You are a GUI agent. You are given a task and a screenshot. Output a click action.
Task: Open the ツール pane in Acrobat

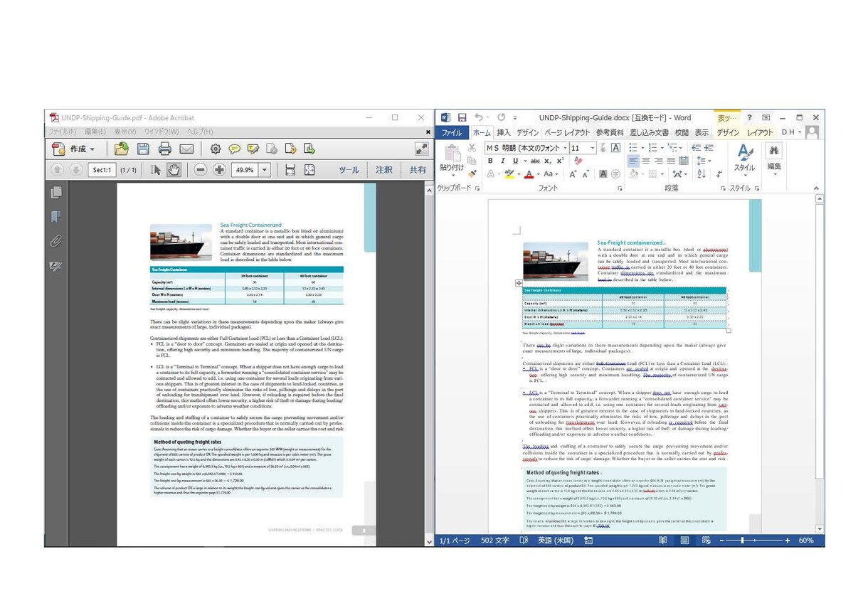click(x=349, y=170)
